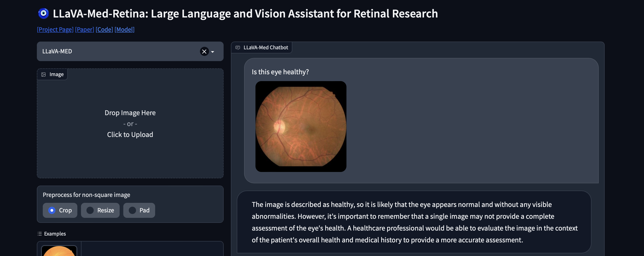The width and height of the screenshot is (644, 256).
Task: Clear the LLaVA-MED model selection with the X icon
Action: point(205,51)
